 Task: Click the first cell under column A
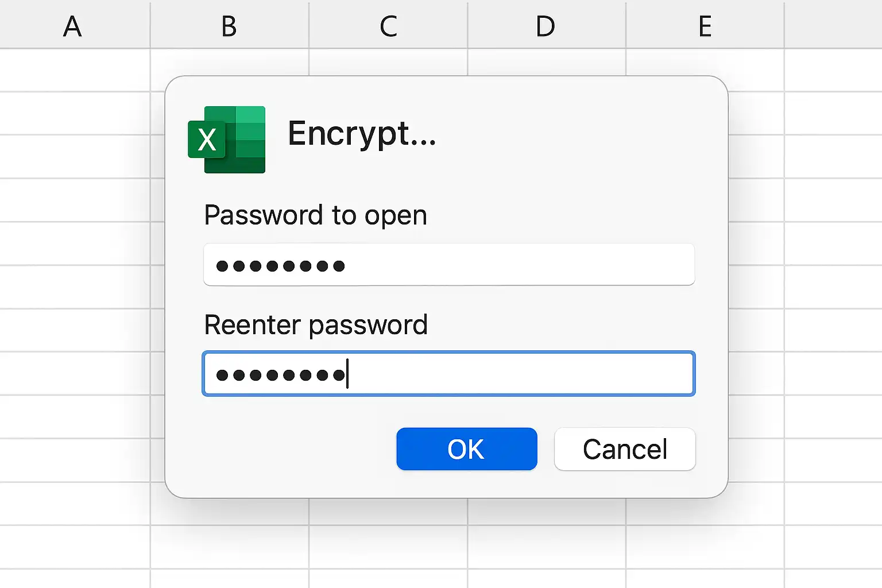pyautogui.click(x=75, y=70)
